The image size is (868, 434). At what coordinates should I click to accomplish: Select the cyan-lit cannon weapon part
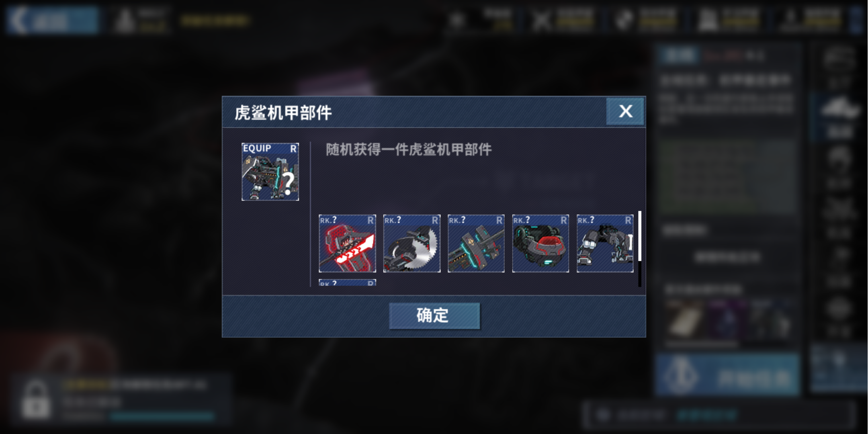click(476, 244)
